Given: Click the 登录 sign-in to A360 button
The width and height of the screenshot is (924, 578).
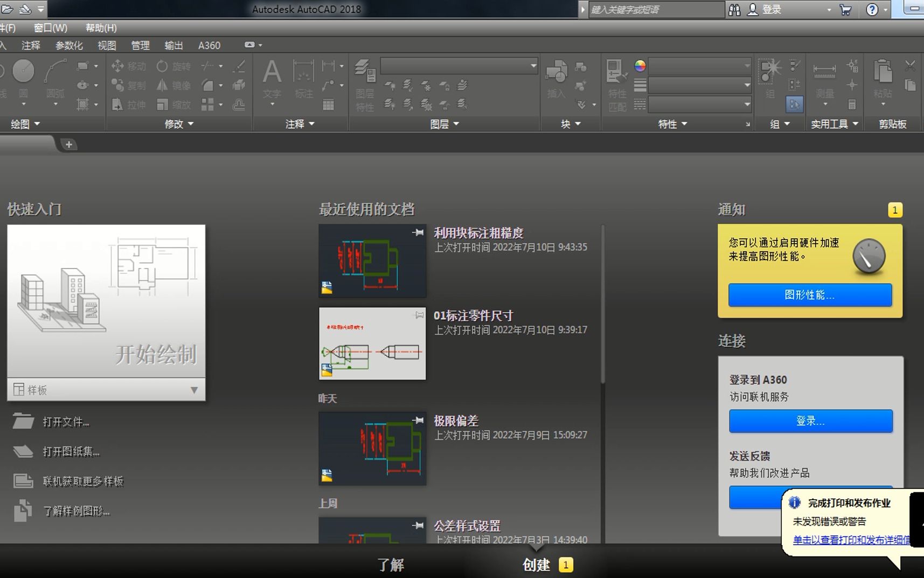Looking at the screenshot, I should point(810,421).
